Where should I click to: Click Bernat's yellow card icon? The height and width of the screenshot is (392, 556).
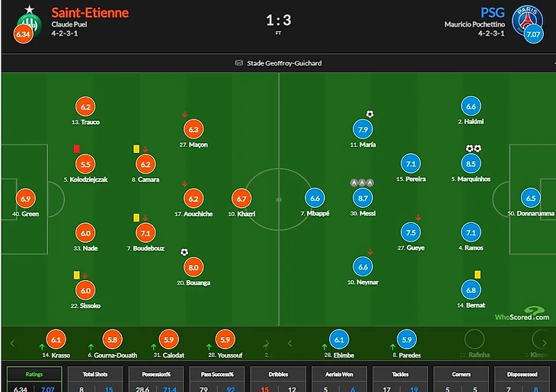[477, 274]
